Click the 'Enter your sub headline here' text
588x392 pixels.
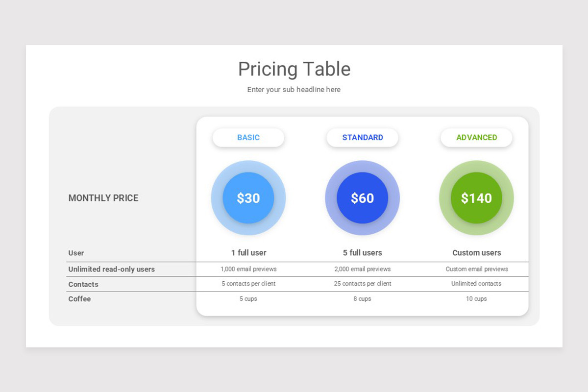click(294, 90)
